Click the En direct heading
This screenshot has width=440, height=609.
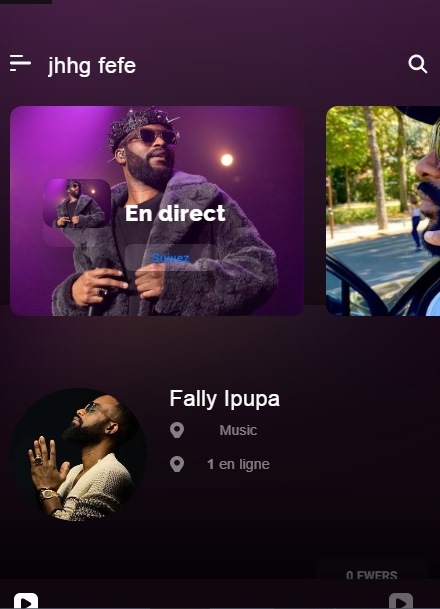175,213
